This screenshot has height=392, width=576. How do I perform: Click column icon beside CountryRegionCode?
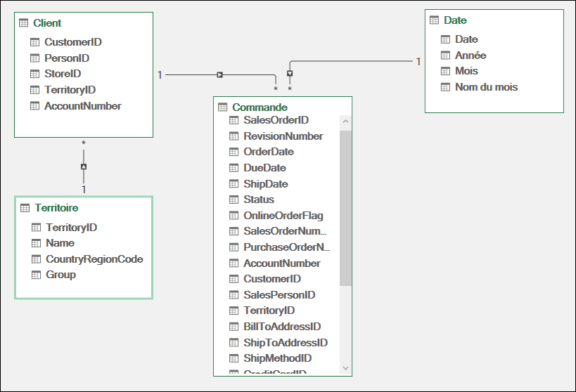pos(36,259)
